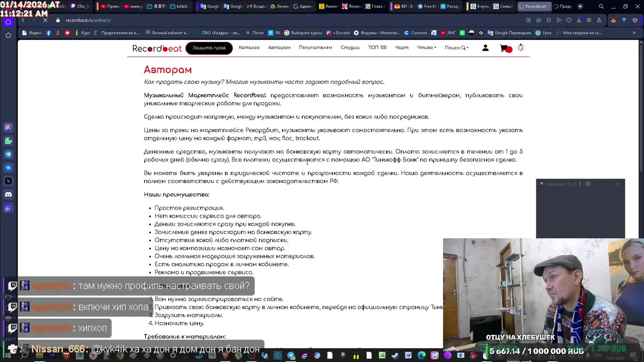Open Telegram from the taskbar
644x362 pixels.
click(x=291, y=355)
